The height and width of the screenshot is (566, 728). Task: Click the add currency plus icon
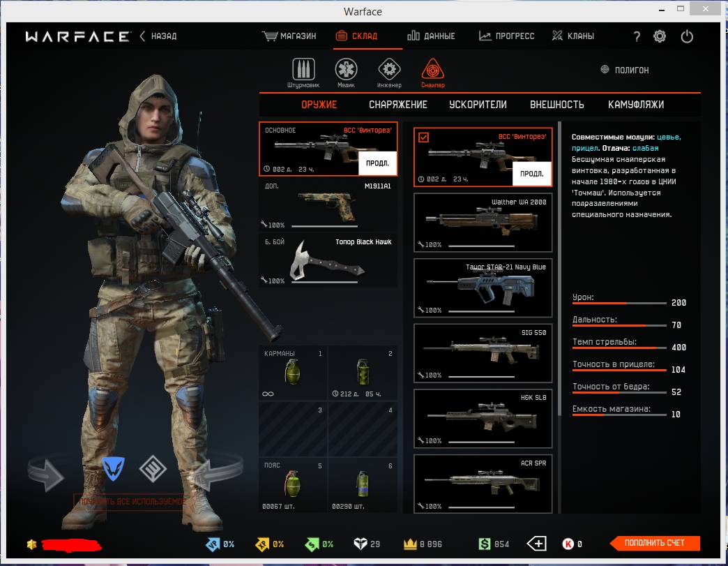[536, 544]
